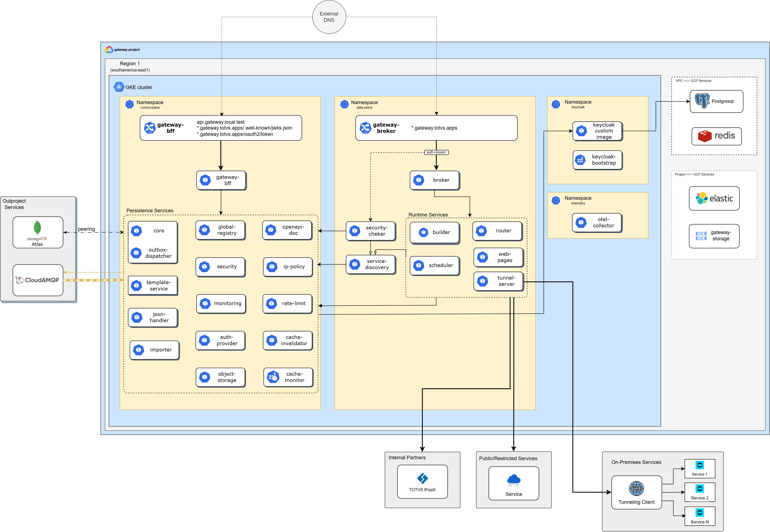Click the api.gateway.local.test hostname text
The image size is (770, 532).
pyautogui.click(x=220, y=122)
